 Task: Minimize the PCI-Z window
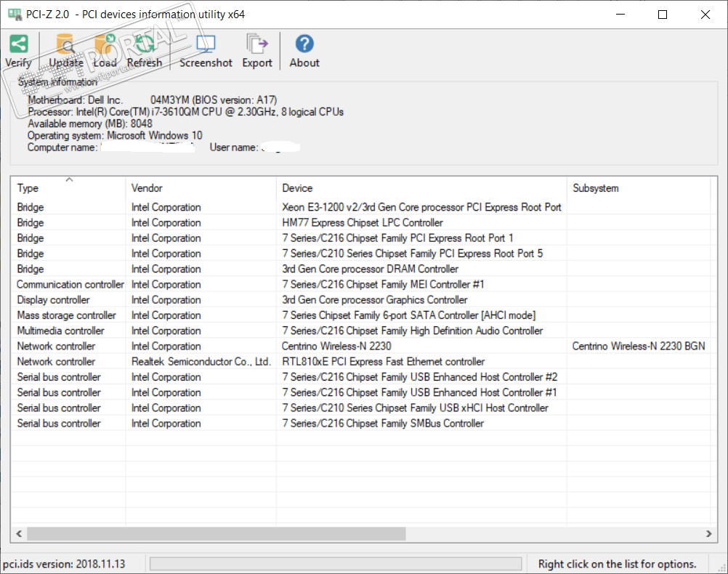(x=620, y=15)
